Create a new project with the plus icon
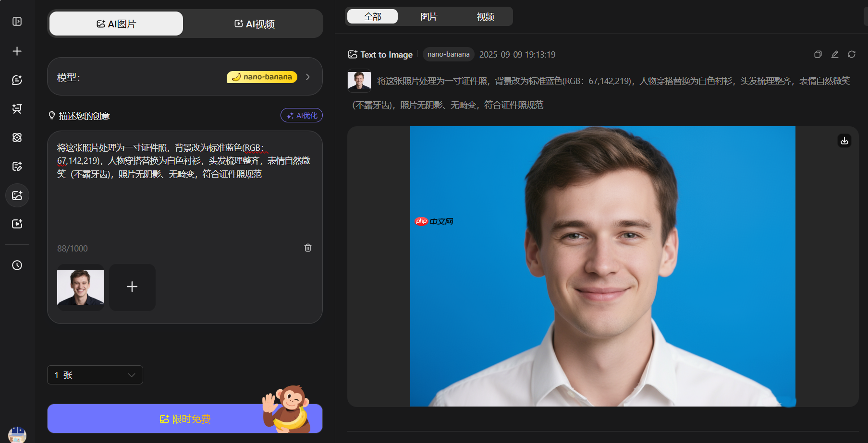Viewport: 868px width, 443px height. coord(17,51)
